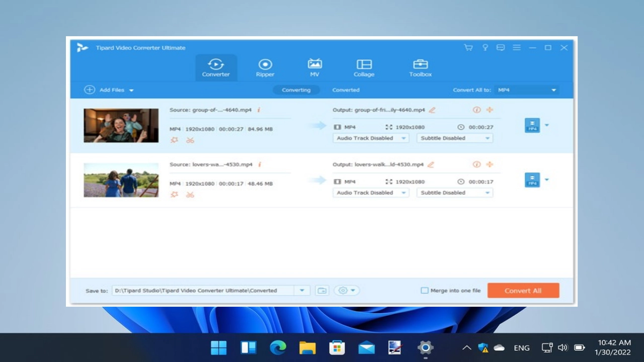Click the MP4 format icon for lovers video
This screenshot has height=362, width=644.
[532, 180]
